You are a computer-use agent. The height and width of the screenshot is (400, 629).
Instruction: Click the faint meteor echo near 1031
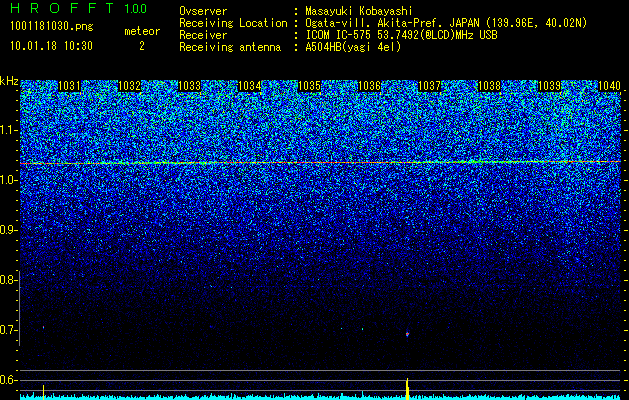43,327
